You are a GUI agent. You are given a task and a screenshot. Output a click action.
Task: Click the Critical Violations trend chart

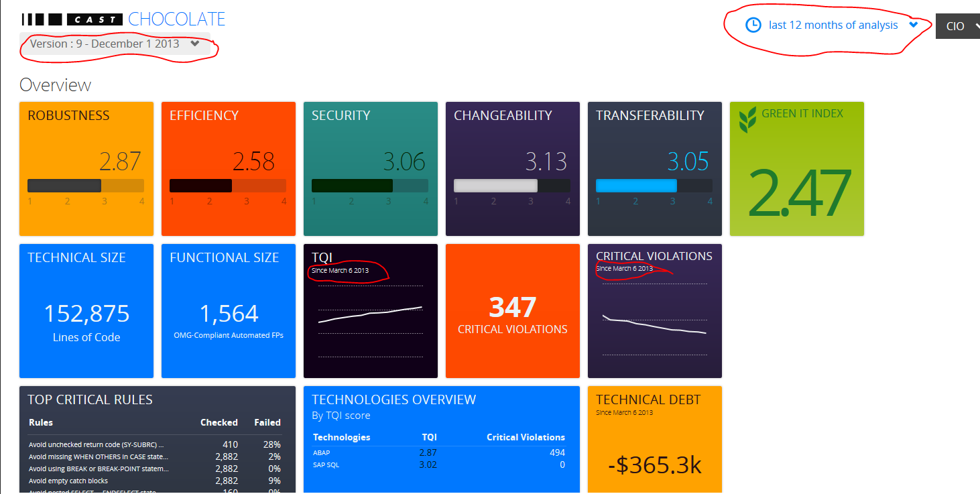click(655, 320)
